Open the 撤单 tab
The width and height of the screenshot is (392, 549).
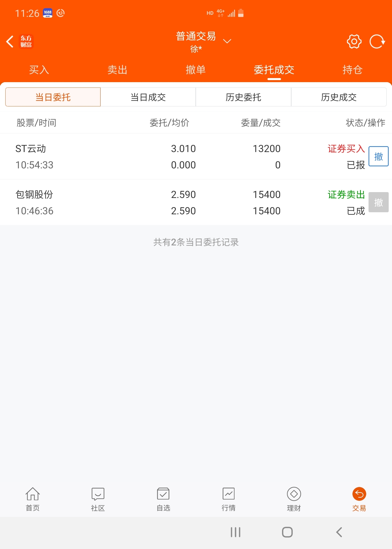pos(196,70)
